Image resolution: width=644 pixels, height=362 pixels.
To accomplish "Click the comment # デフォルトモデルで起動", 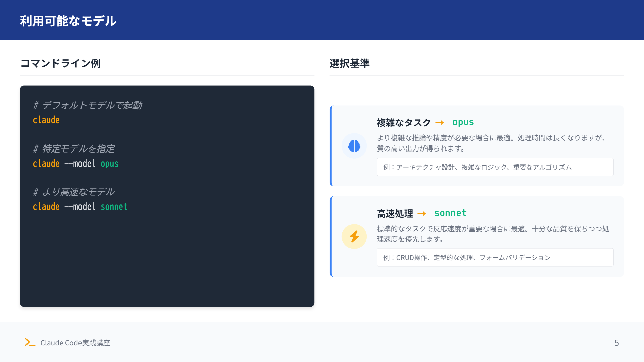I will click(x=87, y=105).
